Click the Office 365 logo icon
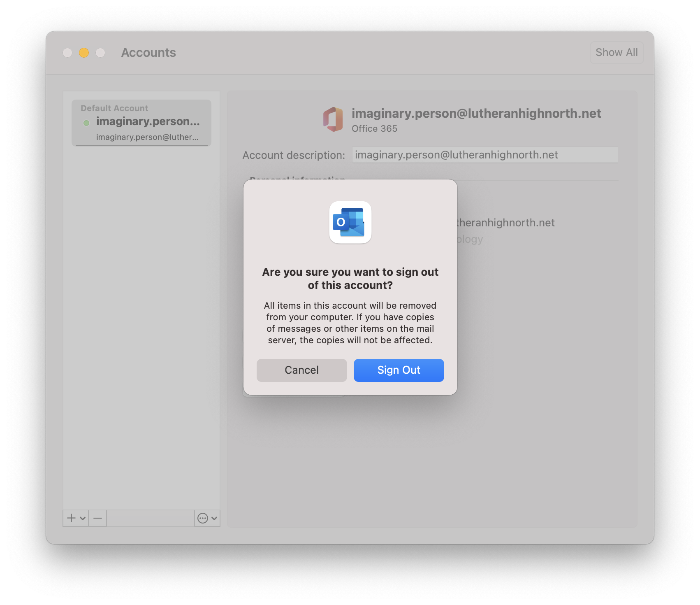Screen dimensions: 700x605 tap(333, 119)
